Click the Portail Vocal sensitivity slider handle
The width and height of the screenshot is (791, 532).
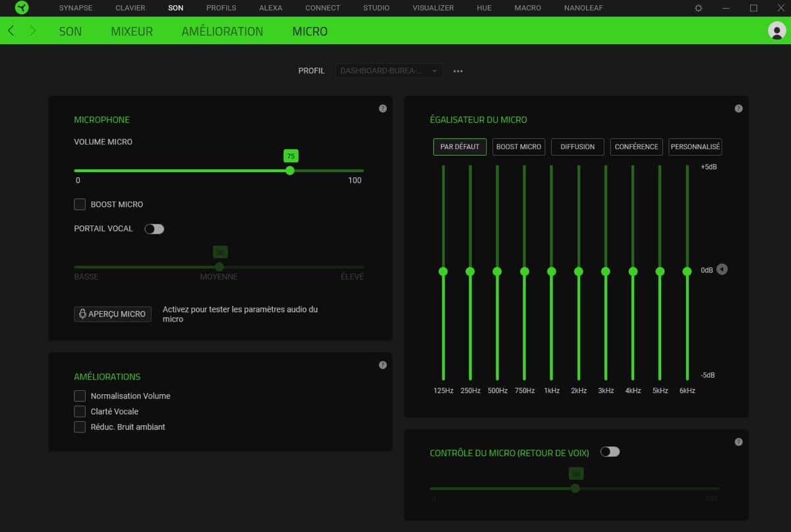tap(220, 267)
